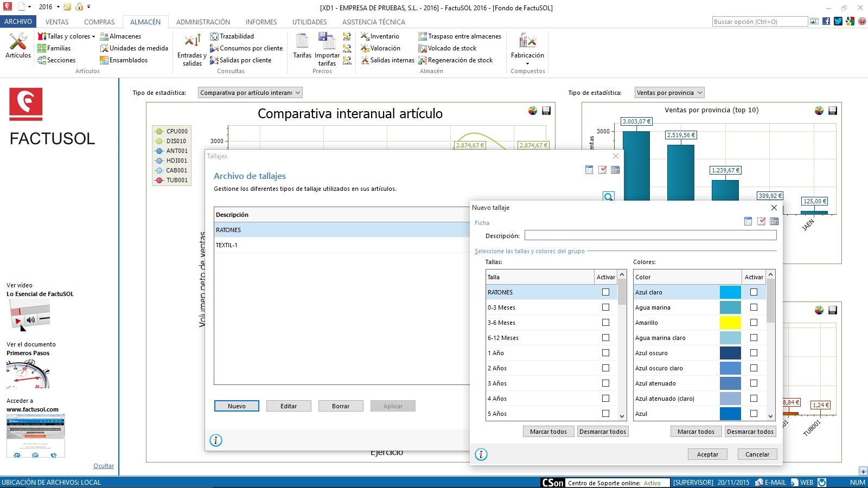Switch to the VENTAS tab
The height and width of the screenshot is (488, 868).
(57, 22)
